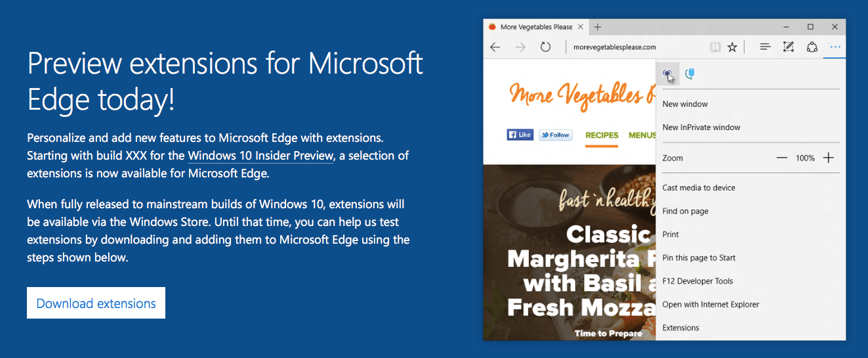Click the browser back arrow

[495, 47]
